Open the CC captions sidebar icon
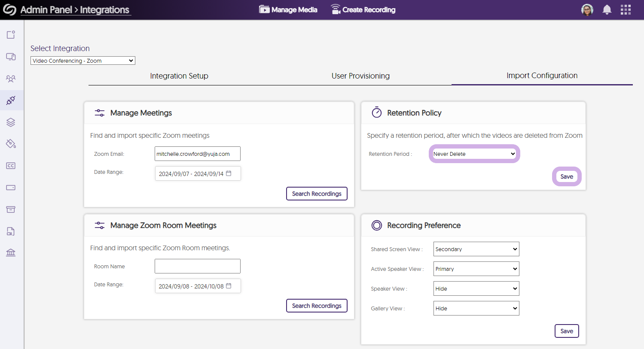644x349 pixels. tap(11, 166)
